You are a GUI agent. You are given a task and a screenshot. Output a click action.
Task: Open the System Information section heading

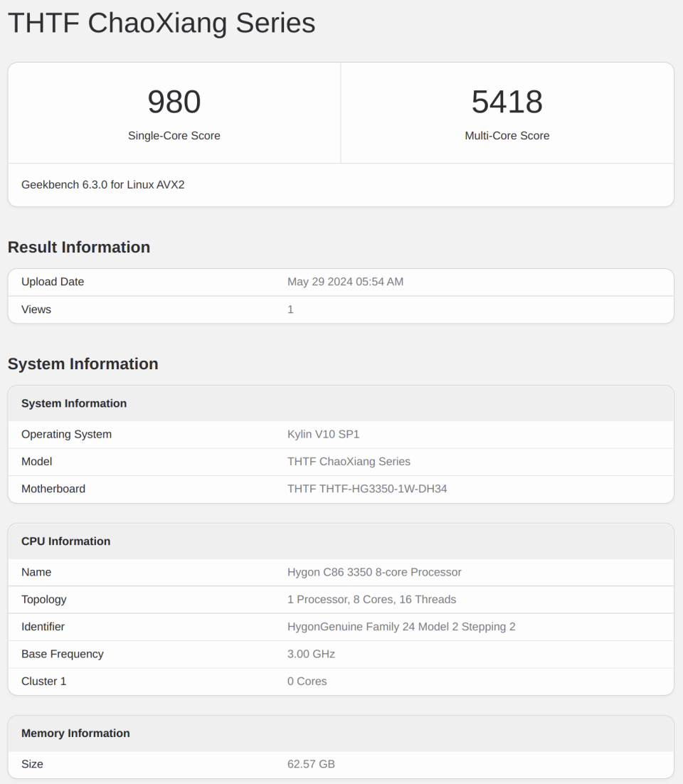pyautogui.click(x=83, y=364)
